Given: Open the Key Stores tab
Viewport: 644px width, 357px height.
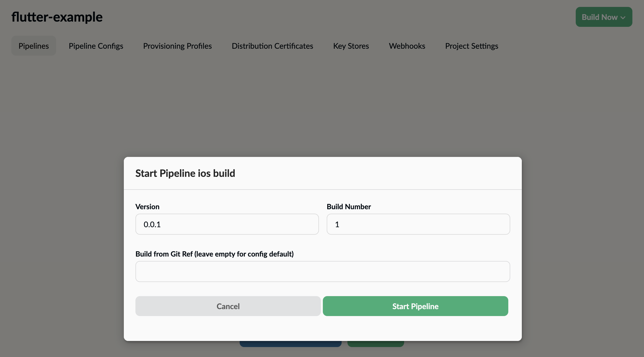Looking at the screenshot, I should 351,46.
